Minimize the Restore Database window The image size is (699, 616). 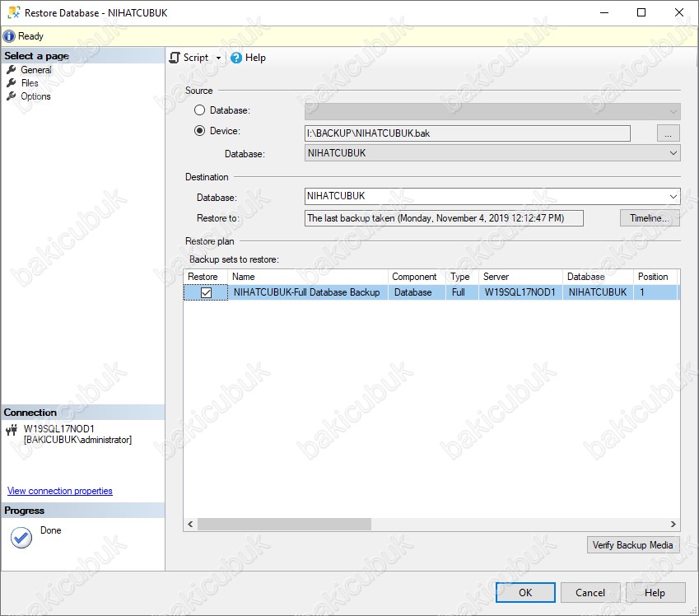(x=604, y=12)
